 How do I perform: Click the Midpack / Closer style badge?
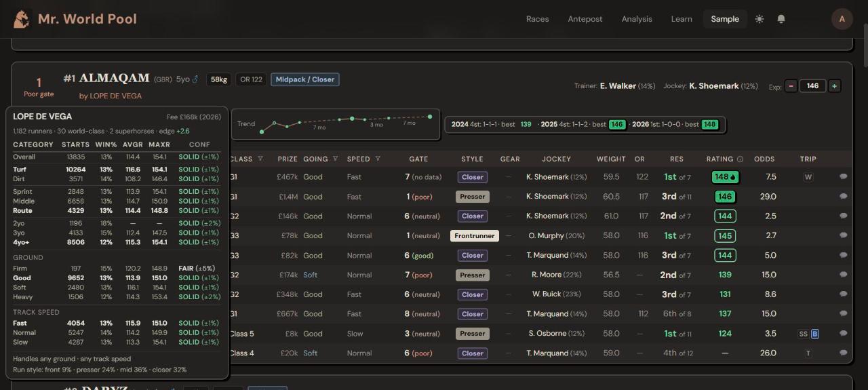pyautogui.click(x=305, y=79)
